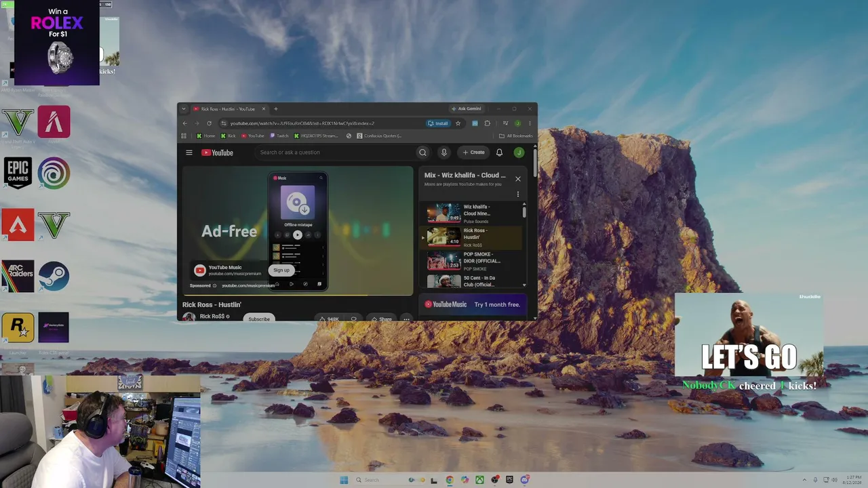Image resolution: width=868 pixels, height=488 pixels.
Task: Open the HQZADFPS Stream bookmark
Action: click(316, 136)
